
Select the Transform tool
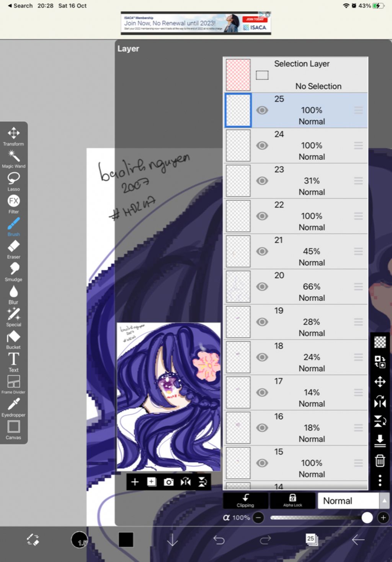pos(13,136)
